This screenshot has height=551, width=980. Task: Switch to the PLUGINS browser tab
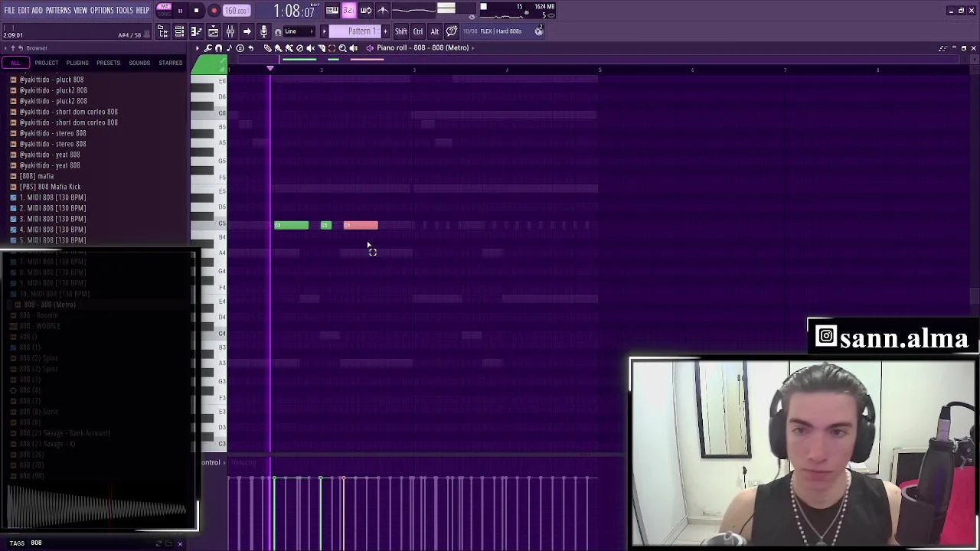tap(77, 63)
